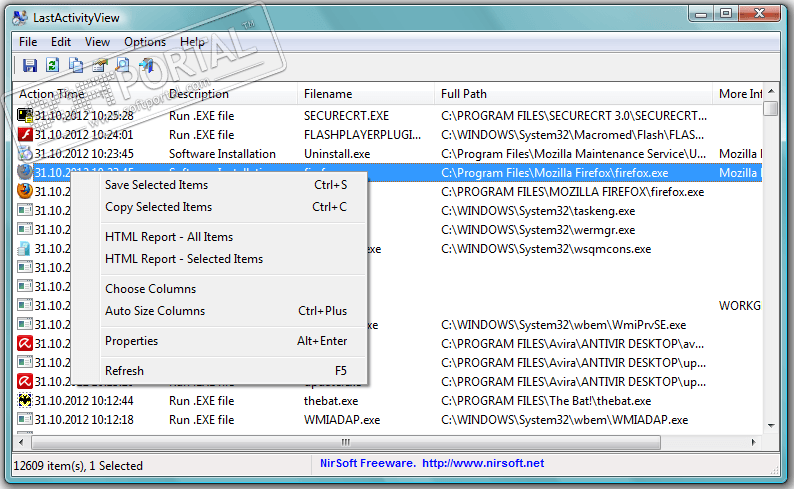Open the Options menu
The height and width of the screenshot is (489, 794).
pos(145,42)
